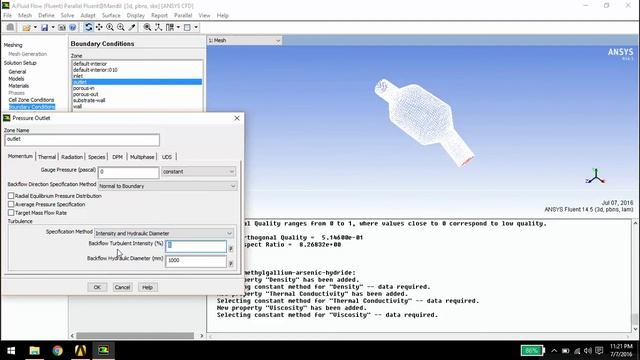
Task: Switch to the Species tab
Action: [x=96, y=157]
